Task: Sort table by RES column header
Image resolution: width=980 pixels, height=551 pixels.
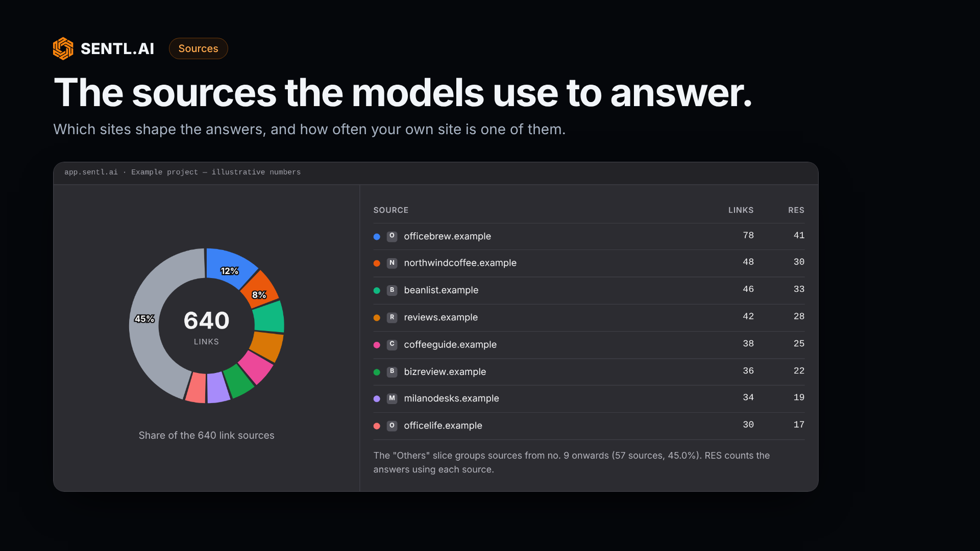Action: coord(796,210)
